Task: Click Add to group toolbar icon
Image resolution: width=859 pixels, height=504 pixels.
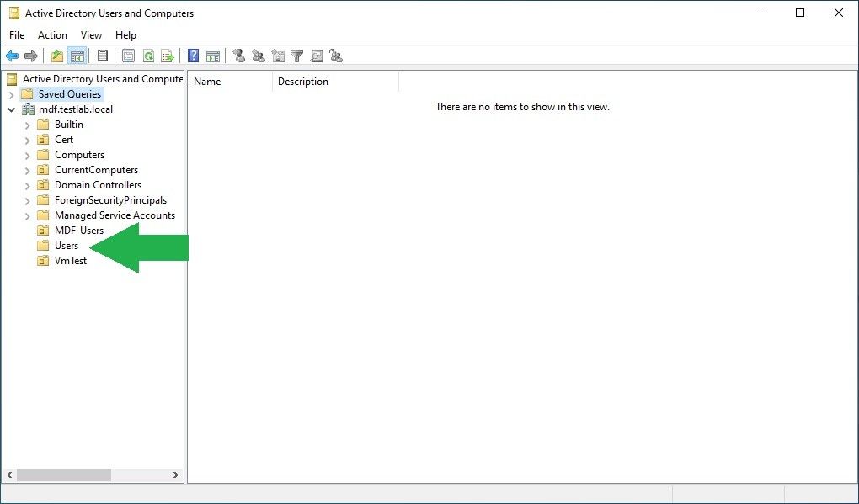Action: (336, 56)
